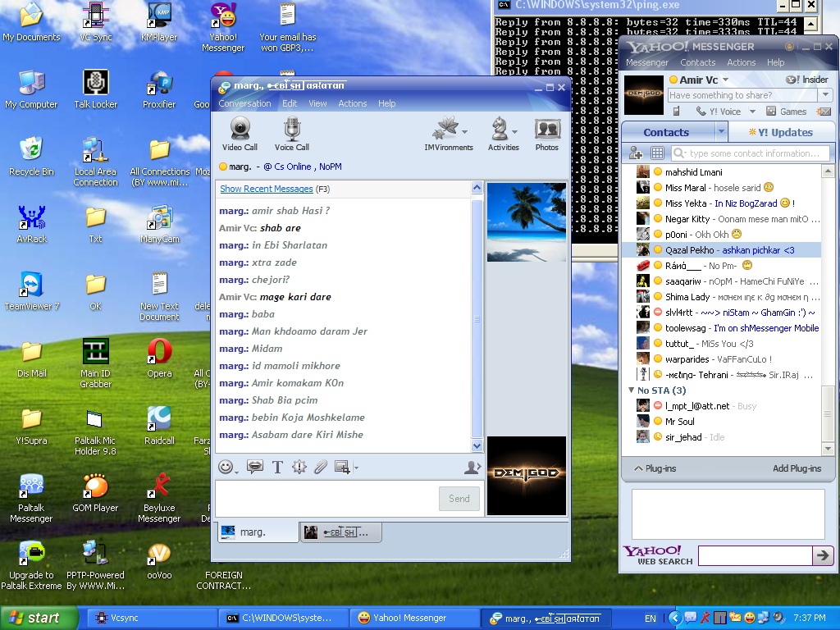
Task: Open GOM Player desktop icon
Action: click(x=95, y=493)
